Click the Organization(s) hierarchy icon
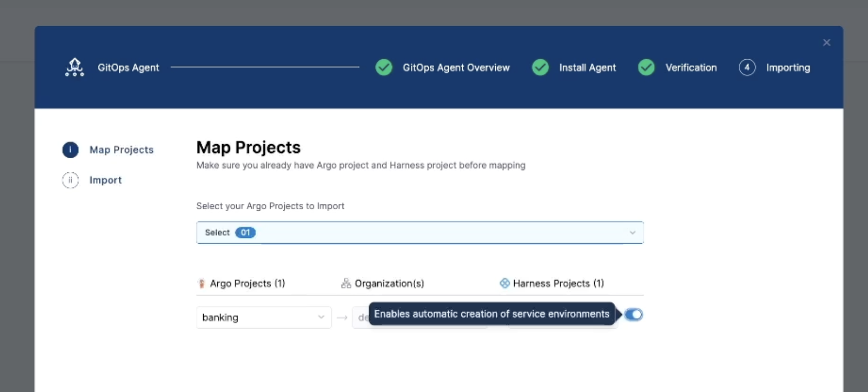Screen dimensions: 868x392 [x=346, y=284]
